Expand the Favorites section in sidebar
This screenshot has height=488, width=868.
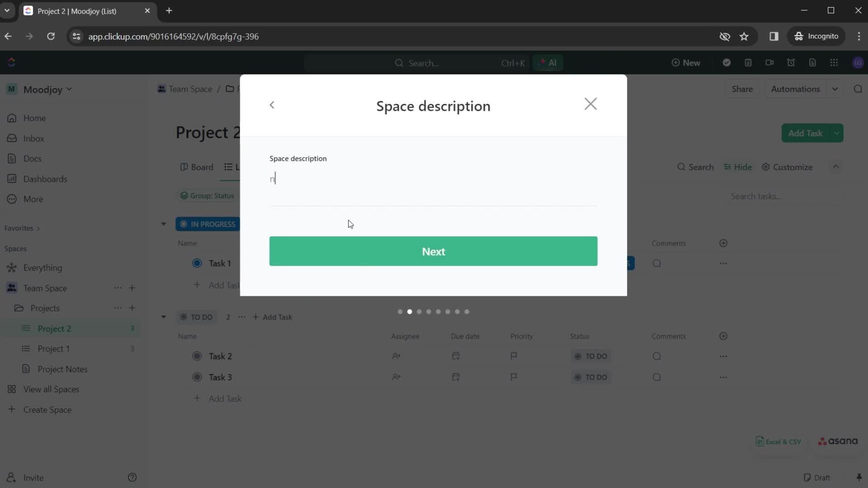pyautogui.click(x=38, y=228)
